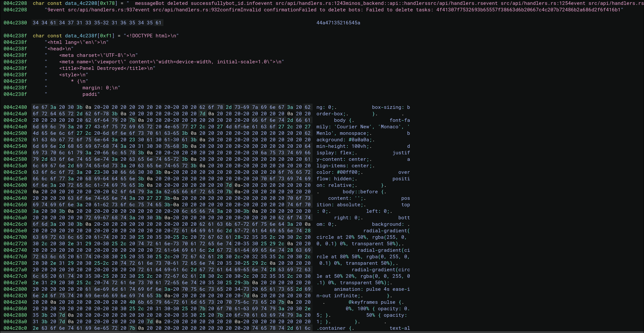Click ASCII text "y-content: center;."

pyautogui.click(x=344, y=159)
